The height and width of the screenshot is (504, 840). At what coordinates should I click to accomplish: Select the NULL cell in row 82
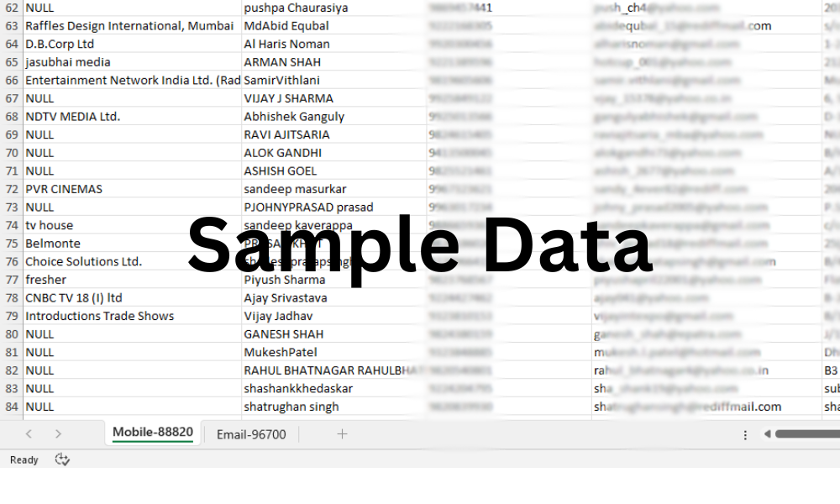(133, 370)
